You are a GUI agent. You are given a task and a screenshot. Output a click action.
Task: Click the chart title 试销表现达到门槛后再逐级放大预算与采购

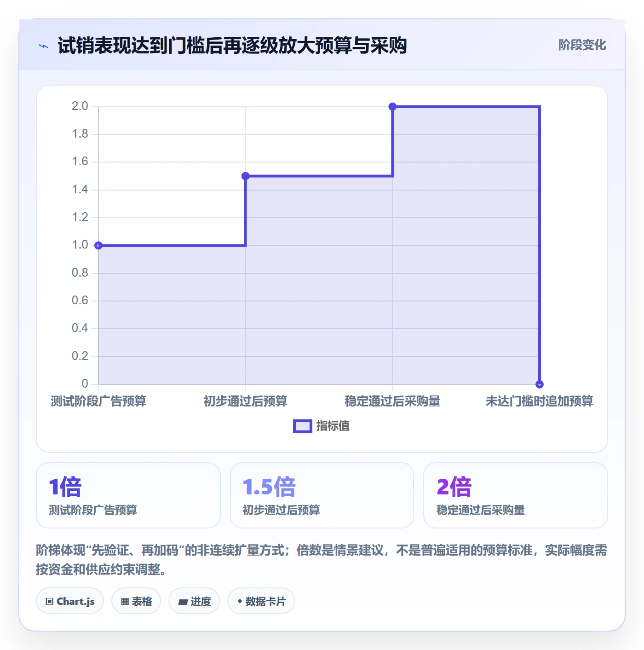coord(232,46)
